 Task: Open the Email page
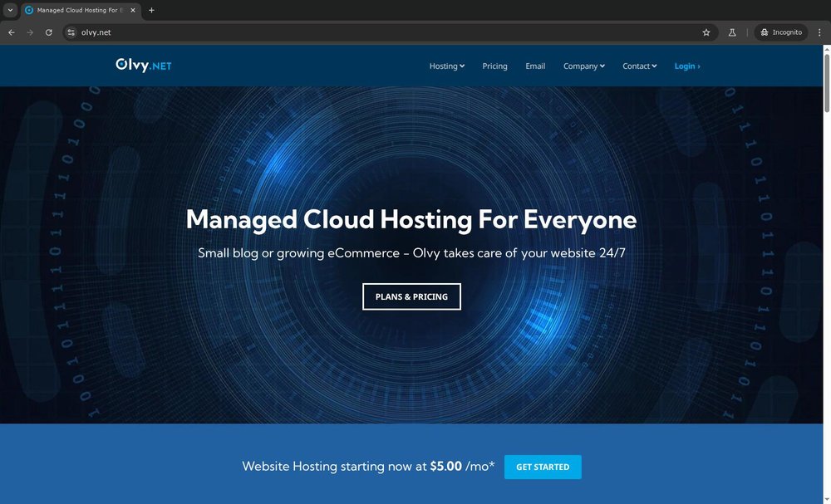[535, 66]
